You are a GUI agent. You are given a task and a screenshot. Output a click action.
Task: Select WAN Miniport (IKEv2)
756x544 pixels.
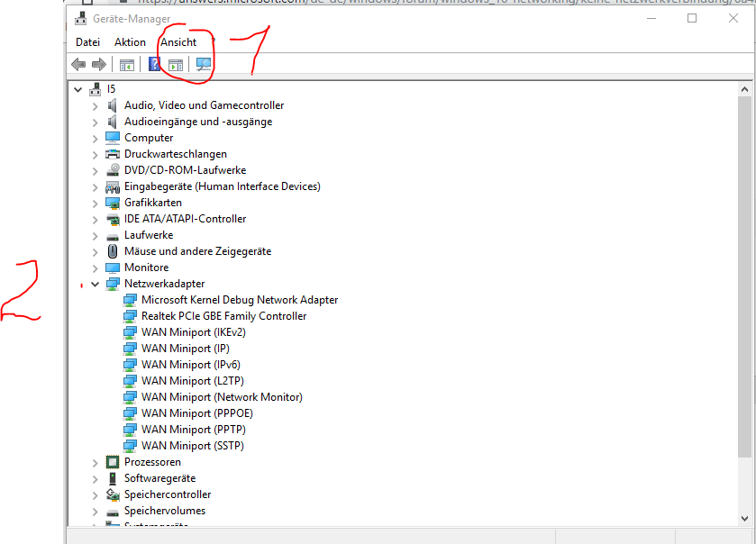click(194, 332)
